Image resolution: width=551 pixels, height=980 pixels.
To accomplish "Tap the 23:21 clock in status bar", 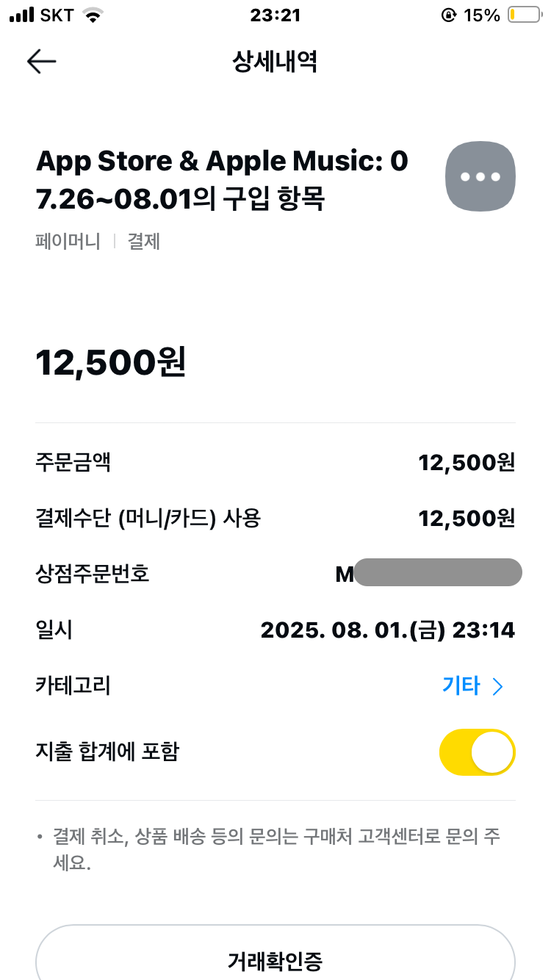I will click(275, 15).
